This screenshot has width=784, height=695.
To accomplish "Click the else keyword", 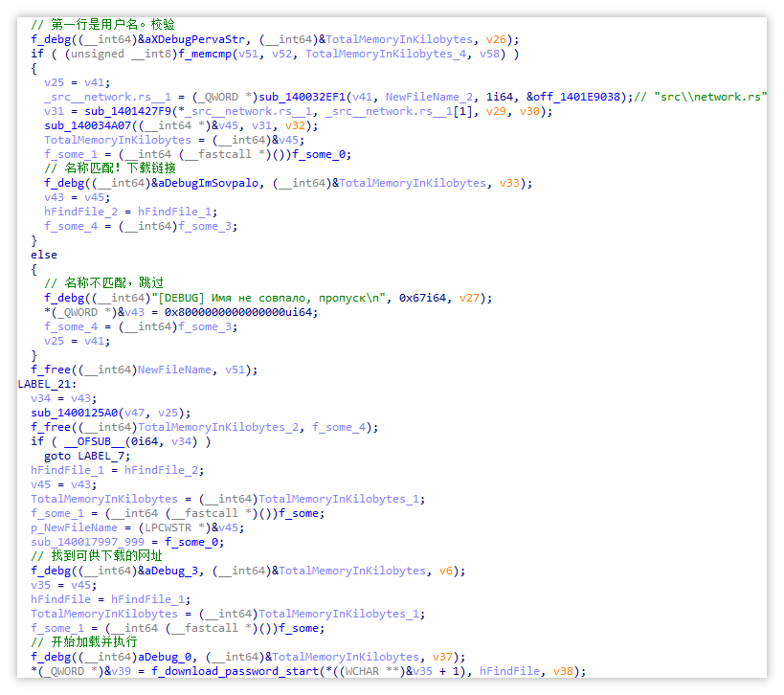I will pyautogui.click(x=44, y=255).
